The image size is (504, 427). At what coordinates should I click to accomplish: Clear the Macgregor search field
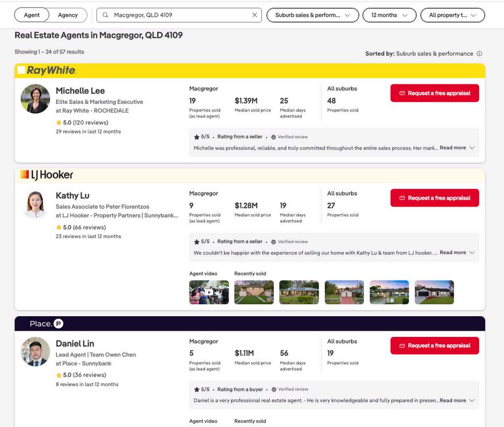click(x=255, y=15)
